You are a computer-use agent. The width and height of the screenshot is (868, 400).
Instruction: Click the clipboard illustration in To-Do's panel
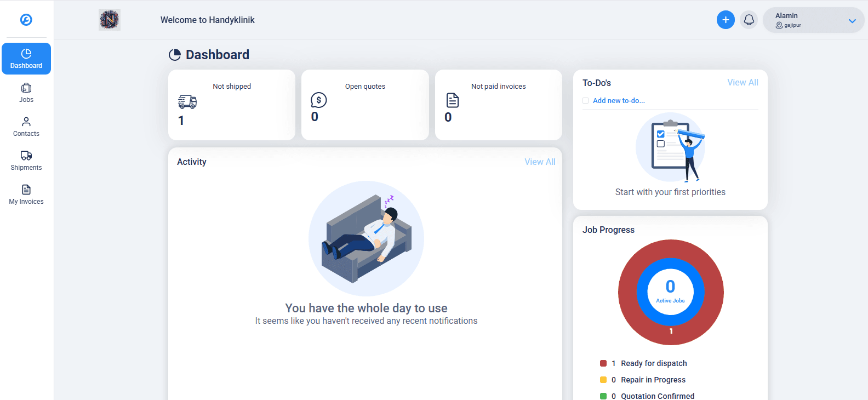670,147
